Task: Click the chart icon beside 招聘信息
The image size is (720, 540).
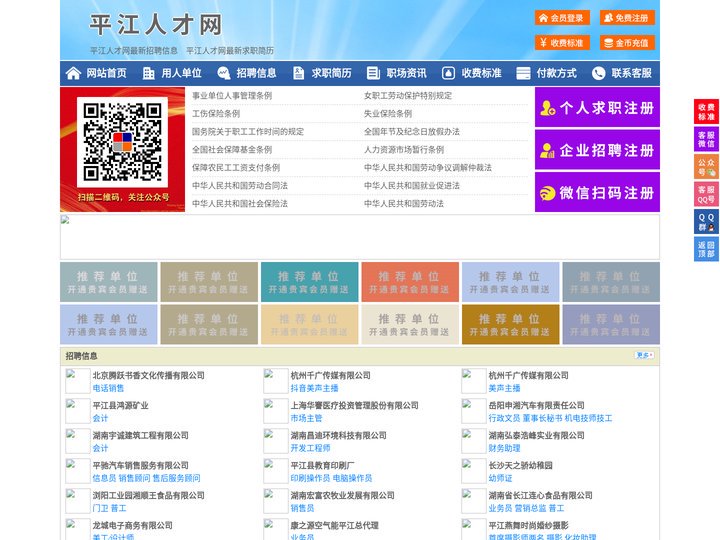Action: [x=224, y=73]
